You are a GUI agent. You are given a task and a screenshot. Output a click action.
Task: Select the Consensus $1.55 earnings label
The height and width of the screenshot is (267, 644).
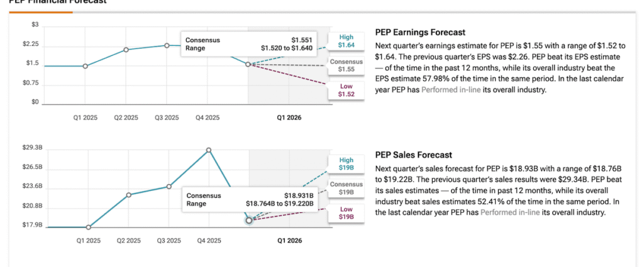coord(346,65)
